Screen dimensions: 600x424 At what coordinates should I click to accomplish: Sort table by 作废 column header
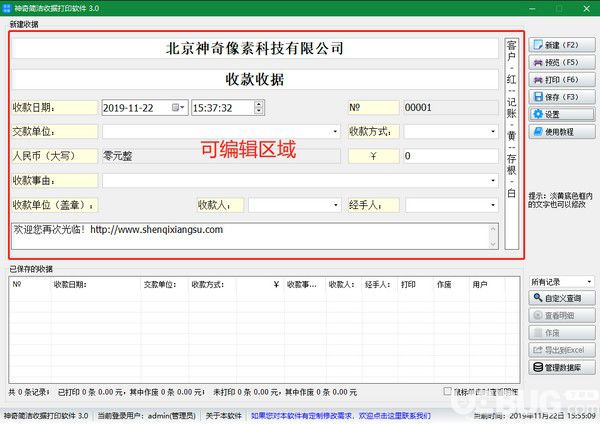(452, 284)
